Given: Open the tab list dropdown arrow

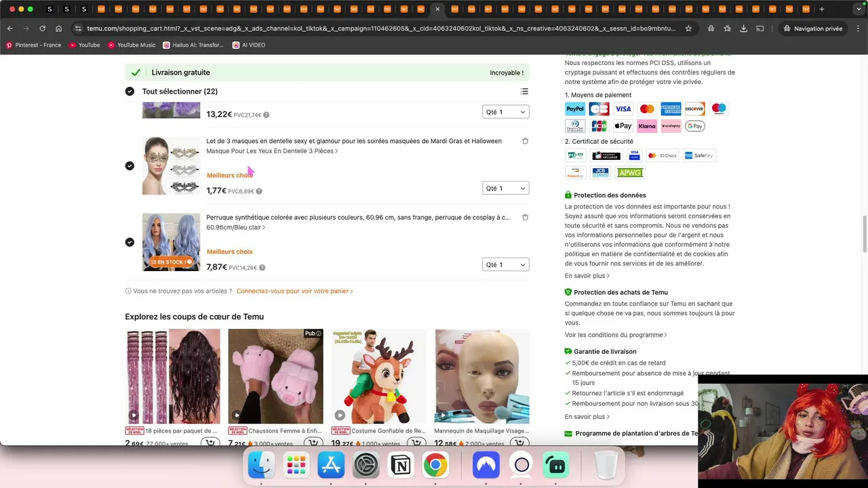Looking at the screenshot, I should [x=858, y=9].
